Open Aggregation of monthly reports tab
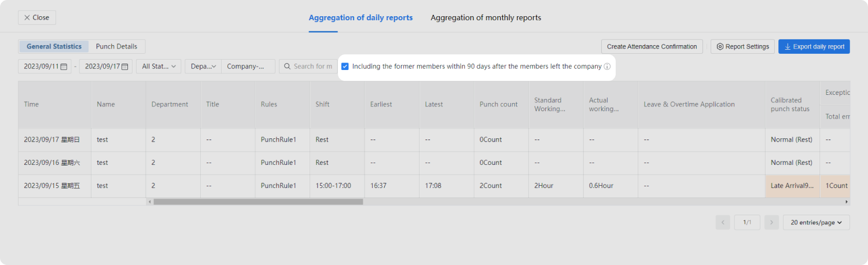 [x=486, y=18]
